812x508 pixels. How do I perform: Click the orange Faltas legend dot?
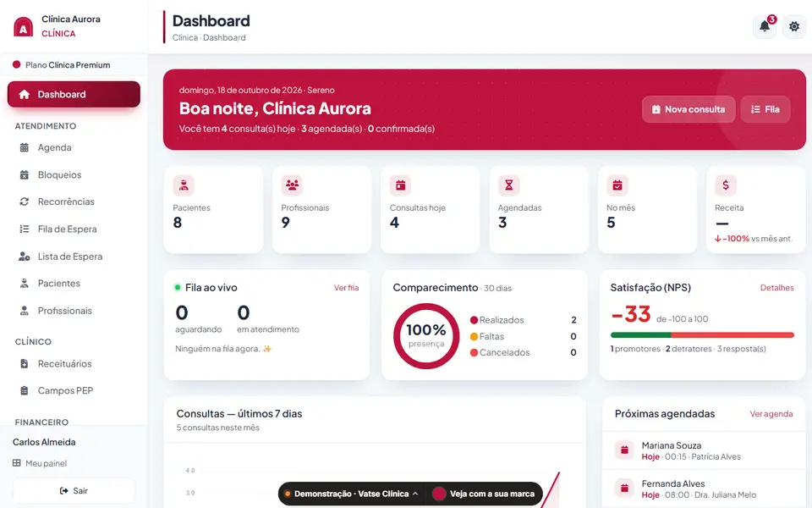click(x=474, y=336)
